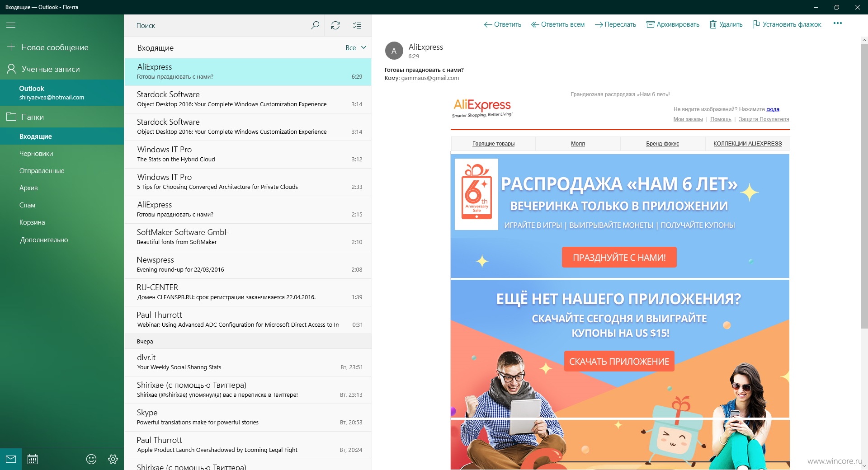Open the Sent folder (Отправленные)
The width and height of the screenshot is (868, 470).
62,170
